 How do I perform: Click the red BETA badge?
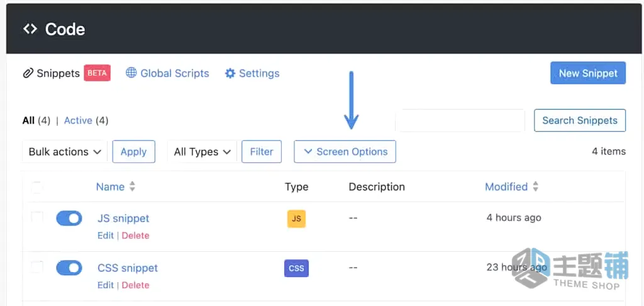97,73
